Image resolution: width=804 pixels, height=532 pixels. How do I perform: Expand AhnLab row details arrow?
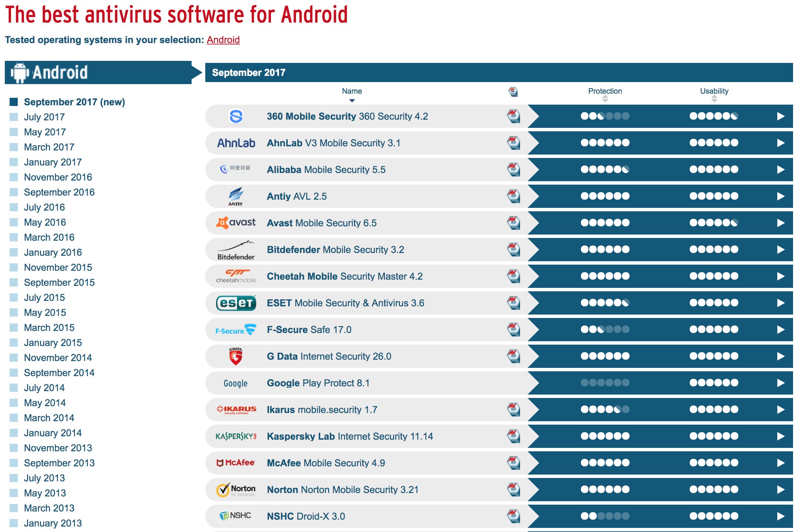[780, 143]
